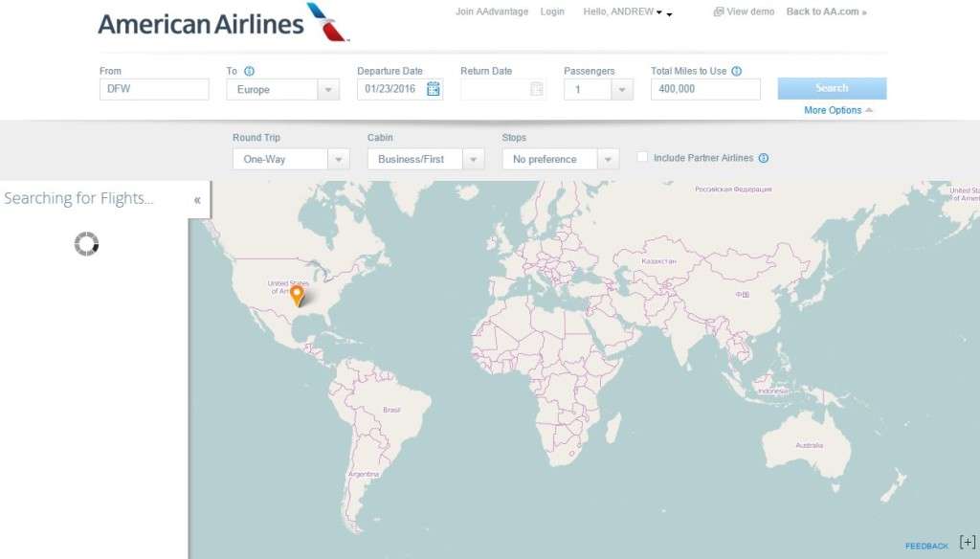The width and height of the screenshot is (980, 559).
Task: Click the info icon beside Include Partner Airlines
Action: 763,158
